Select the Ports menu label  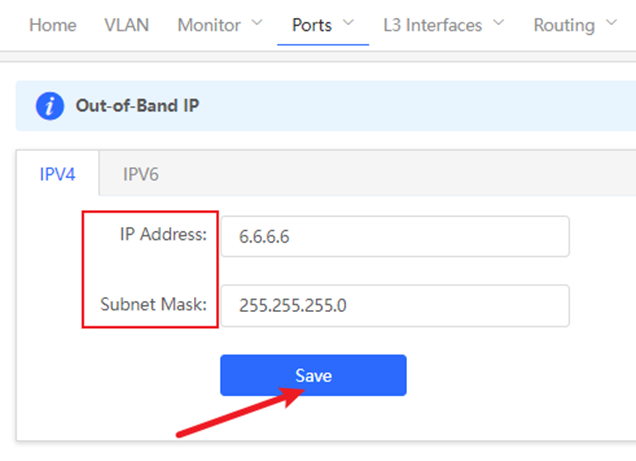[x=312, y=24]
